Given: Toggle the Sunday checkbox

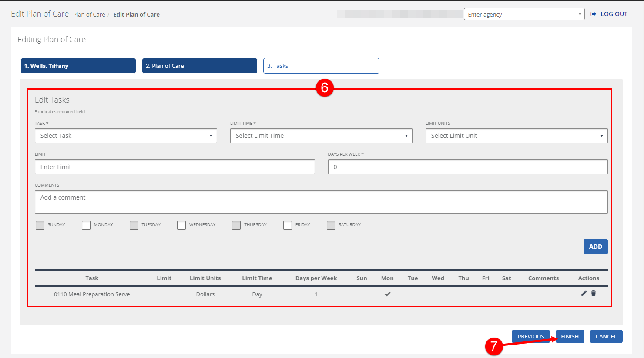Looking at the screenshot, I should (40, 225).
